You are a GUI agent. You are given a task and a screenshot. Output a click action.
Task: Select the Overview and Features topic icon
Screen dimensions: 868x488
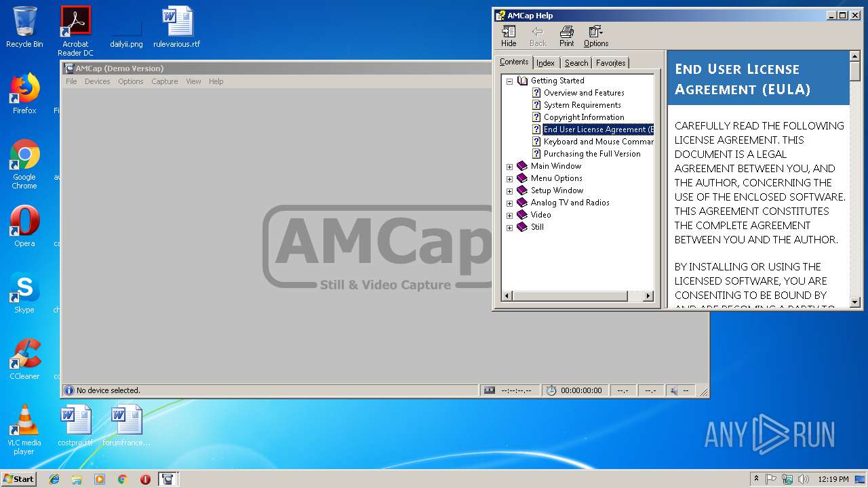click(536, 93)
